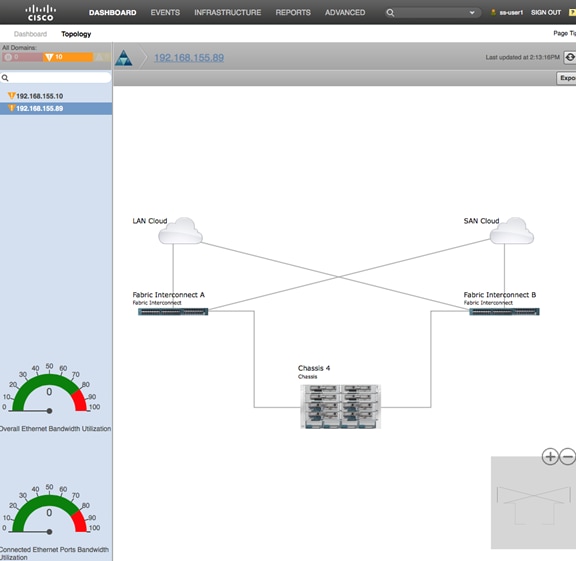Select the LAN Cloud icon
Image resolution: width=576 pixels, height=561 pixels.
(x=180, y=231)
